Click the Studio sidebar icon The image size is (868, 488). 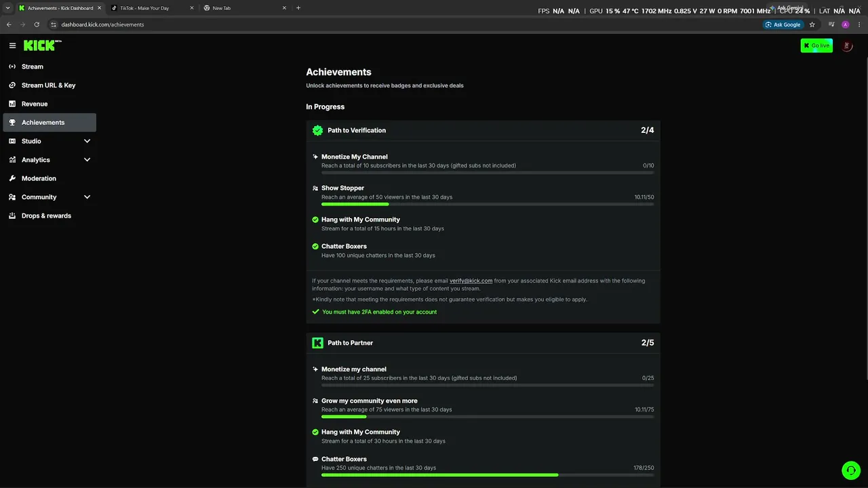pyautogui.click(x=12, y=141)
